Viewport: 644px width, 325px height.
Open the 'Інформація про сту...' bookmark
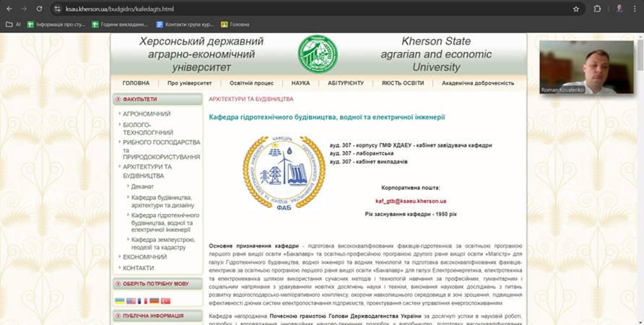click(x=56, y=25)
